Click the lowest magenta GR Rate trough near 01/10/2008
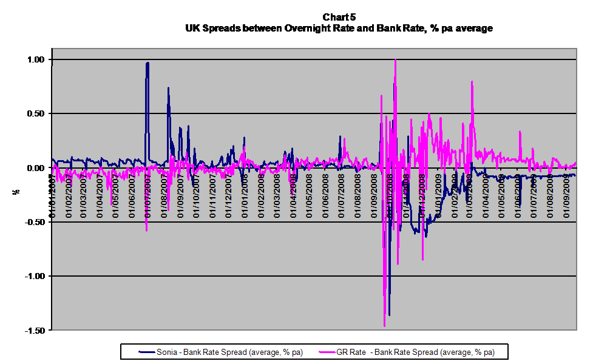The image size is (593, 364). tap(385, 325)
